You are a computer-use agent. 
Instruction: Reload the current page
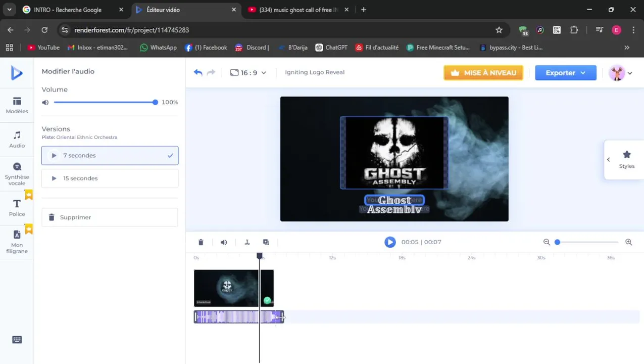tap(44, 30)
